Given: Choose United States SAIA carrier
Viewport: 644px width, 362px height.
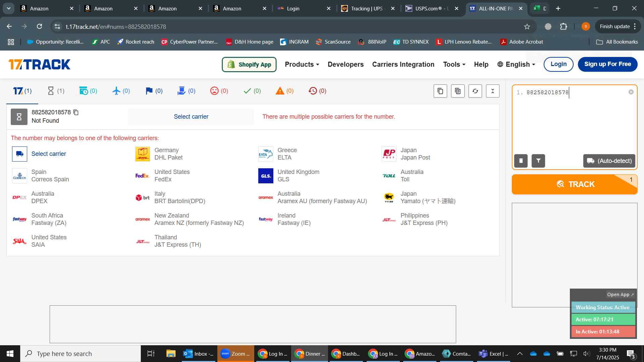Looking at the screenshot, I should pos(40,241).
